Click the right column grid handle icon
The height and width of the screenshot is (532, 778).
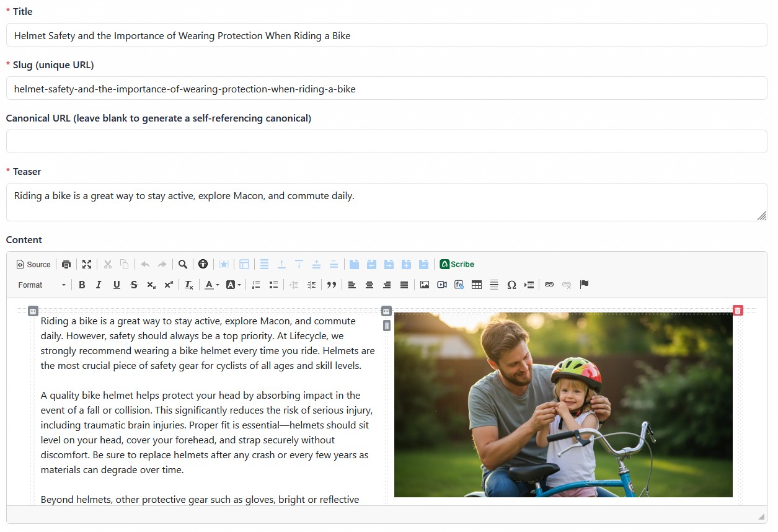coord(386,311)
